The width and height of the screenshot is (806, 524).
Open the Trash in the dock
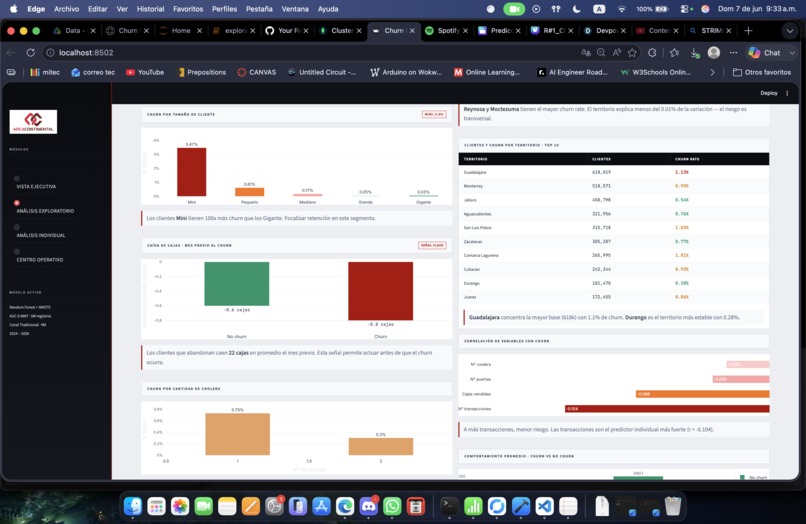(672, 507)
